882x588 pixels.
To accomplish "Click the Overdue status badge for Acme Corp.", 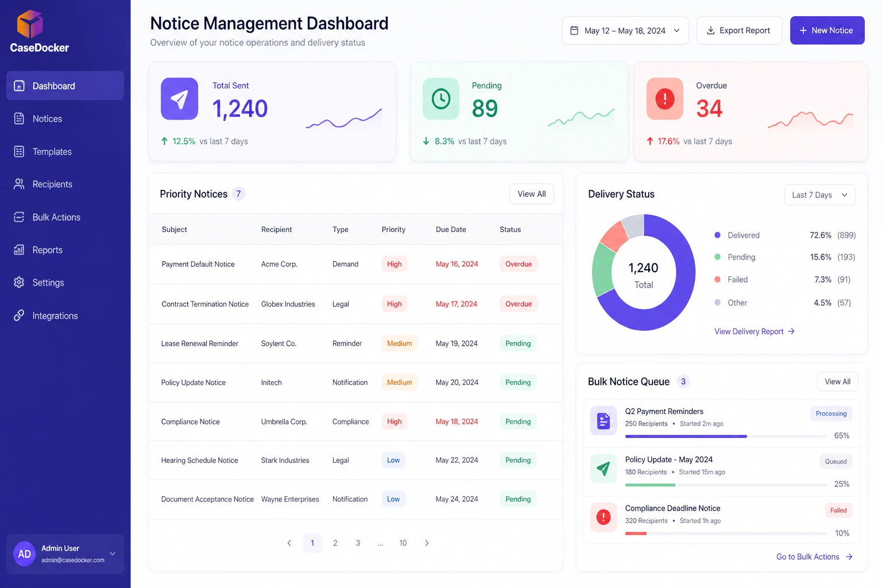I will [x=519, y=264].
